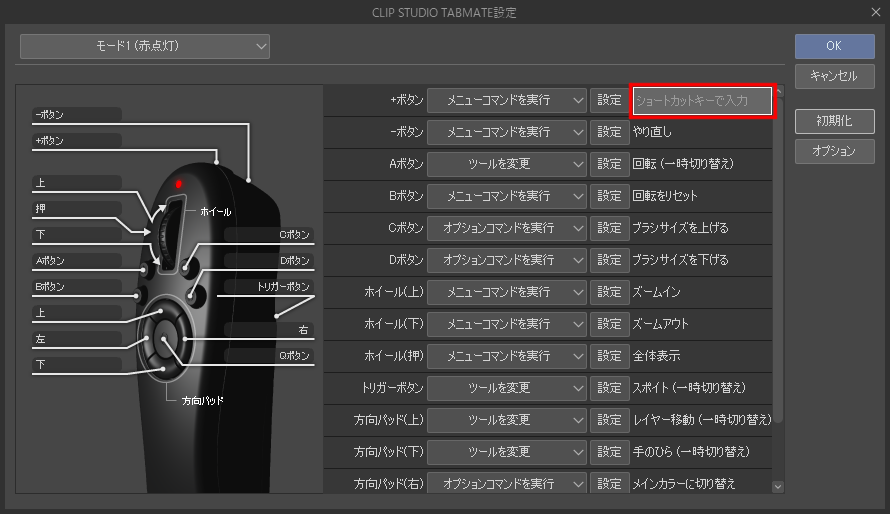Open the Cボタン action type dropdown
The height and width of the screenshot is (514, 890).
tap(507, 228)
